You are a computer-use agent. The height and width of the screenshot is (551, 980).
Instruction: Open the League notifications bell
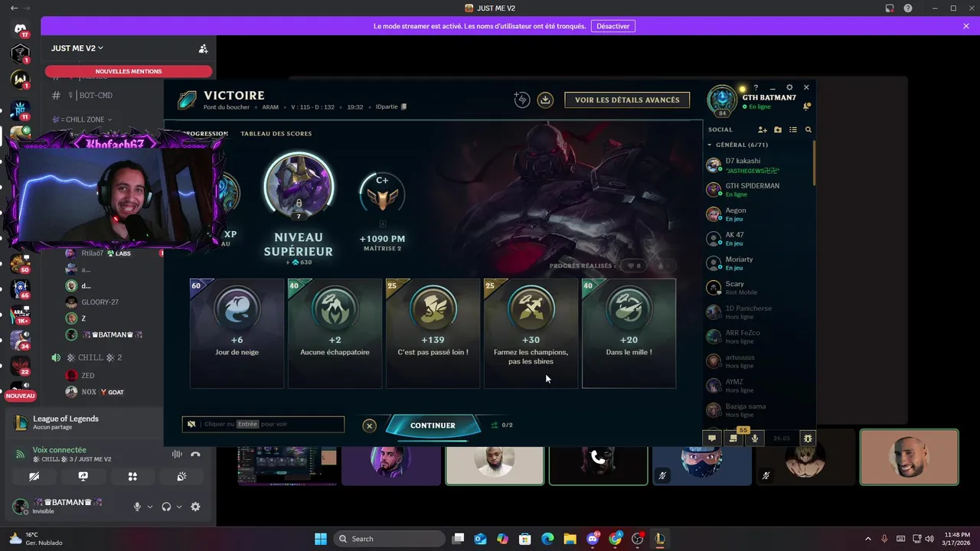807,106
